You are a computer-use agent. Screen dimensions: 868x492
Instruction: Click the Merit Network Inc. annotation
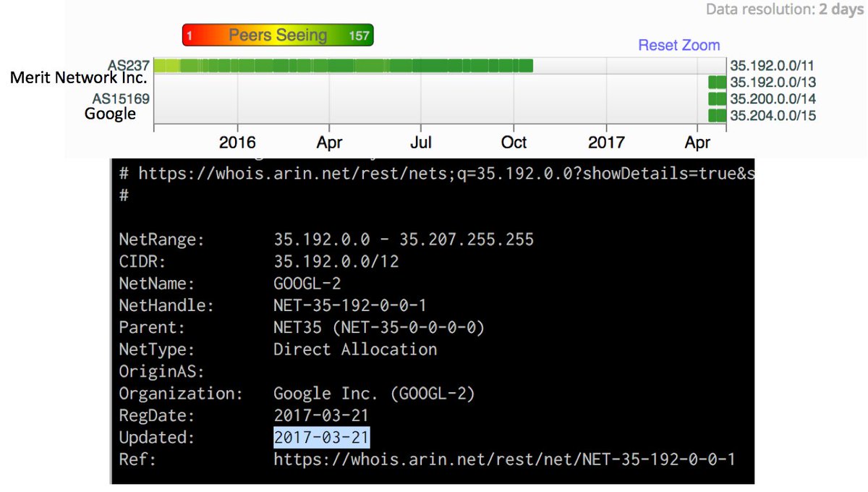(79, 78)
